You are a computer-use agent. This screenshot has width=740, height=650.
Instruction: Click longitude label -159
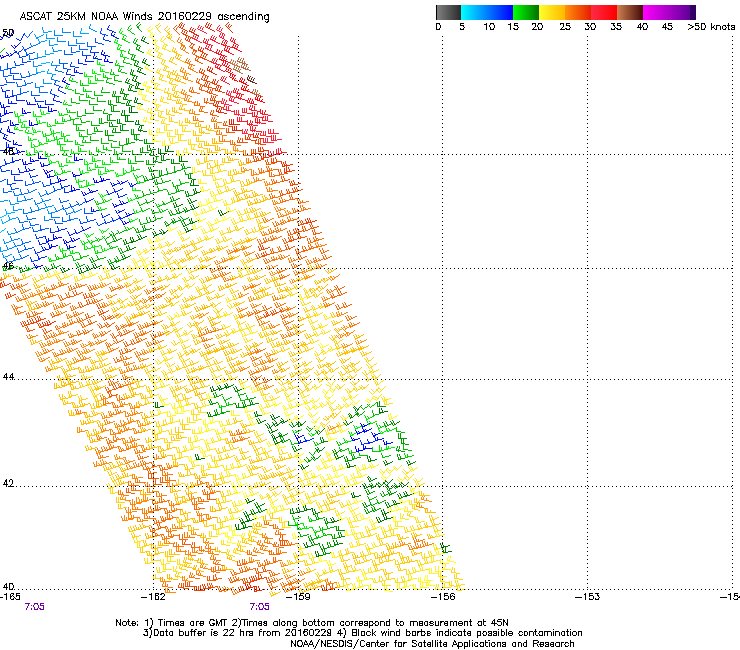(298, 597)
